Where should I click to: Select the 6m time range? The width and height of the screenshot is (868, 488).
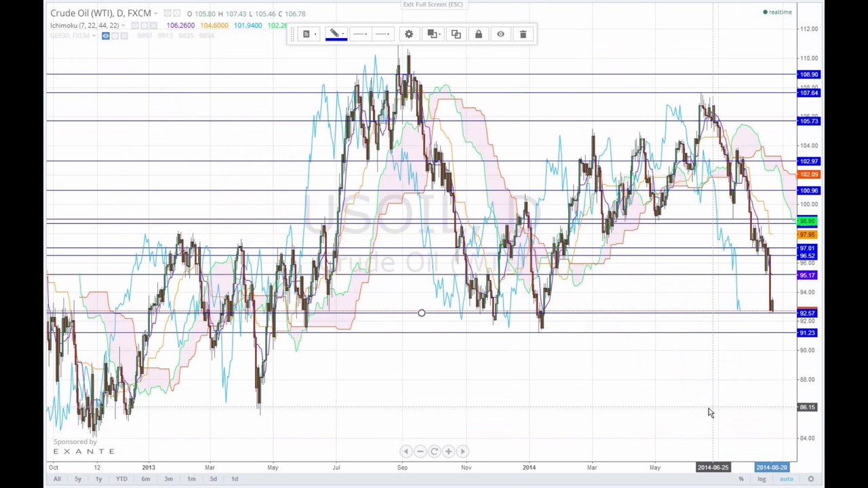(x=146, y=479)
